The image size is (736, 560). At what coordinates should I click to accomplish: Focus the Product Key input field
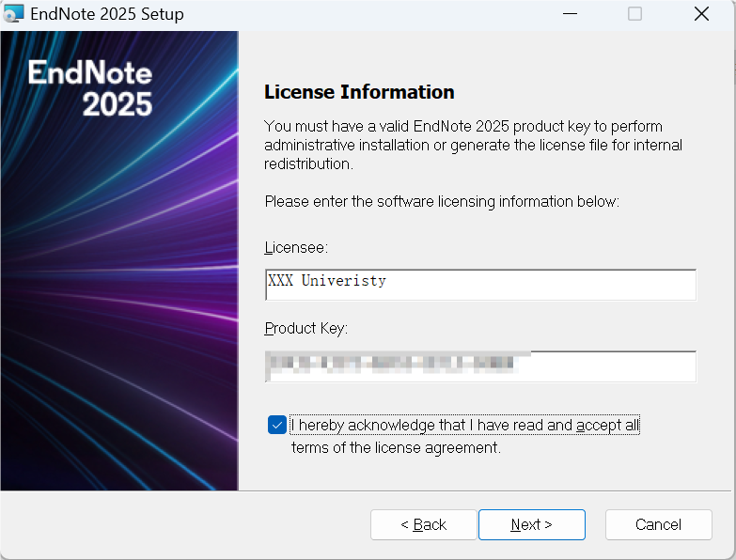click(480, 366)
